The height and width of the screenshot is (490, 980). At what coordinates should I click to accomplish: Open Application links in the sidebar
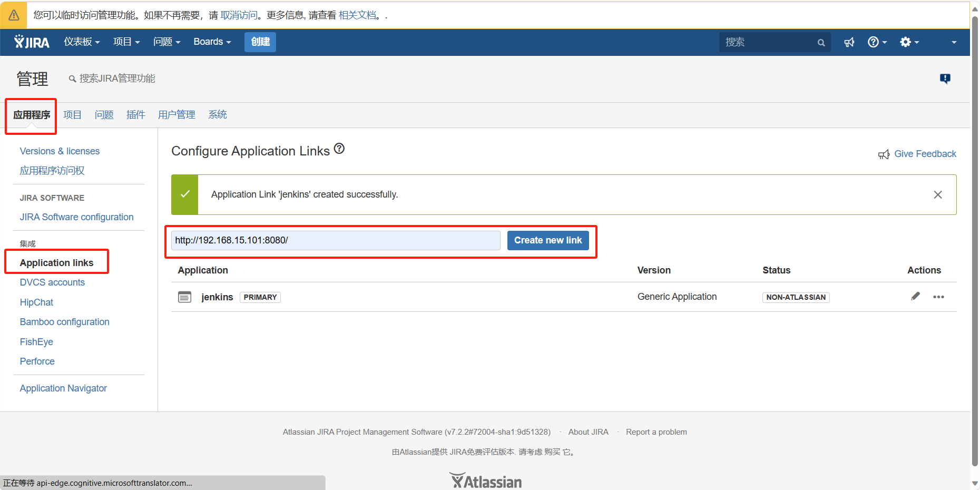[x=56, y=263]
